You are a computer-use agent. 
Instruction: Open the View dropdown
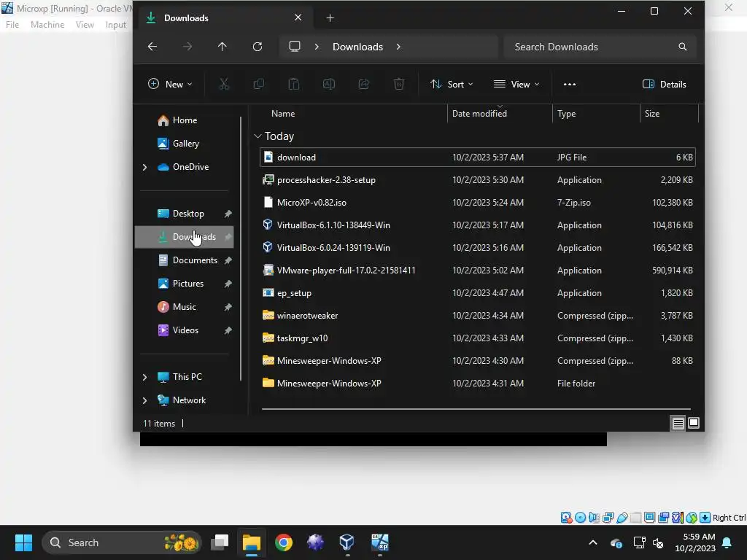point(516,85)
